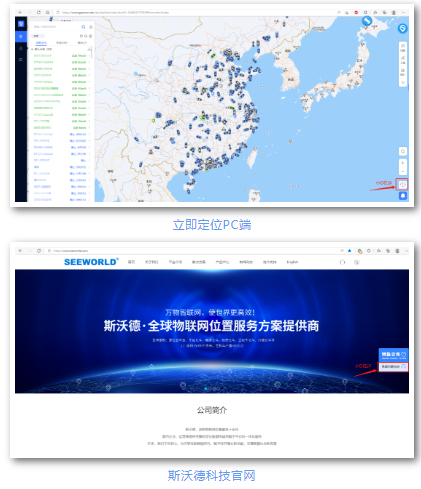421x489 pixels.
Task: Click the rightmost small icon above the device tabs
Action: coord(90,36)
